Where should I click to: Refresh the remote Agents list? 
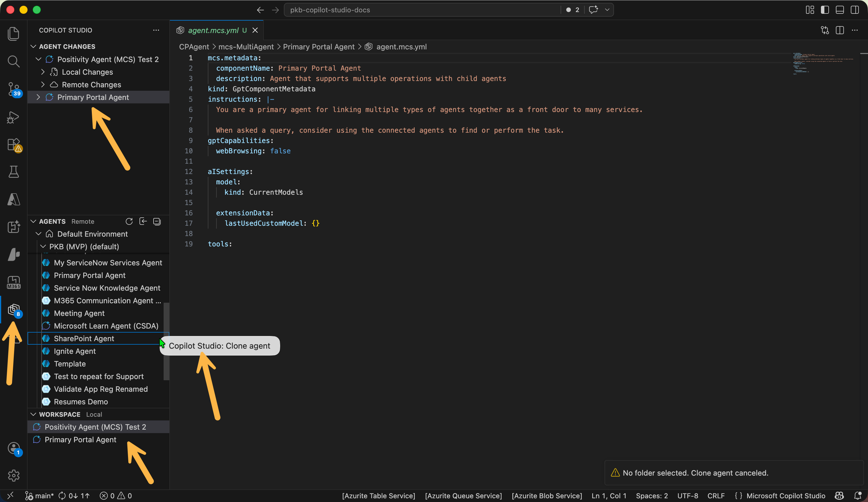coord(129,221)
